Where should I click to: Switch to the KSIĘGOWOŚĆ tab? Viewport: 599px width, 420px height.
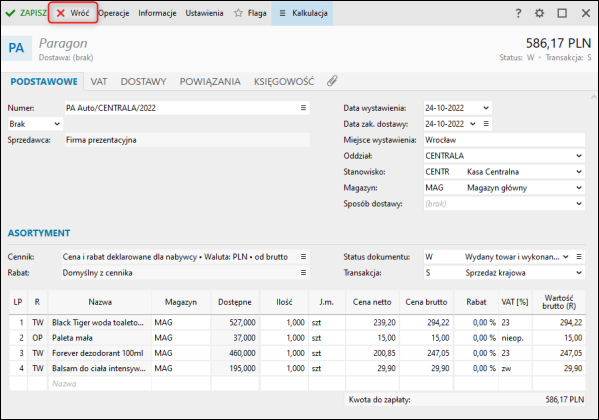[x=284, y=81]
